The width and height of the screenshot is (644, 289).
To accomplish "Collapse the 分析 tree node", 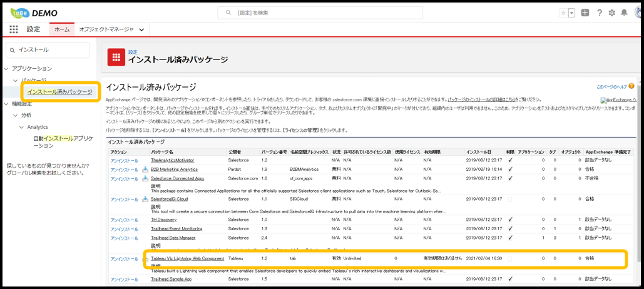I will coord(16,115).
